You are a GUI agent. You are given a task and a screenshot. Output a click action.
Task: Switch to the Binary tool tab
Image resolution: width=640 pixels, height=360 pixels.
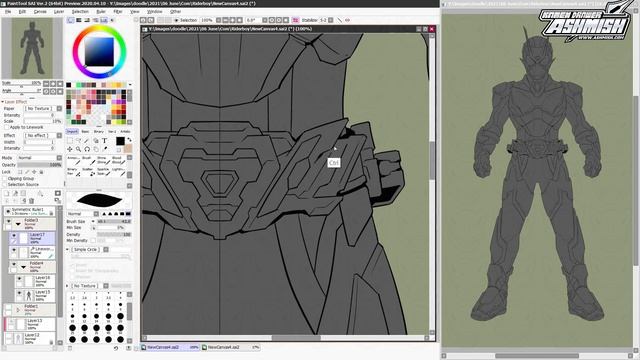tap(99, 131)
